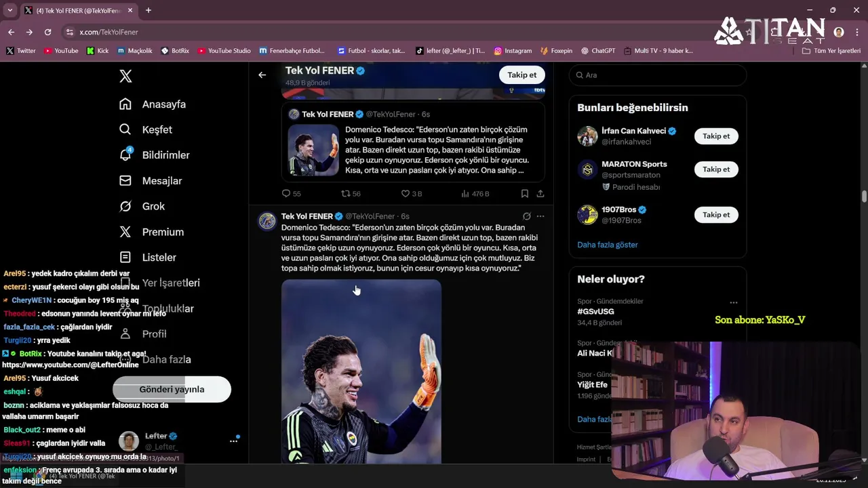Open YouTube bookmark in bookmarks bar
The width and height of the screenshot is (868, 488).
[x=61, y=51]
